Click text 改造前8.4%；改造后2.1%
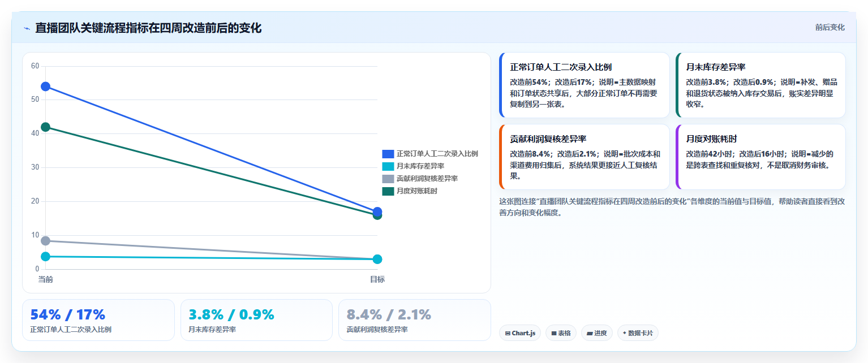868x363 pixels. pos(553,154)
